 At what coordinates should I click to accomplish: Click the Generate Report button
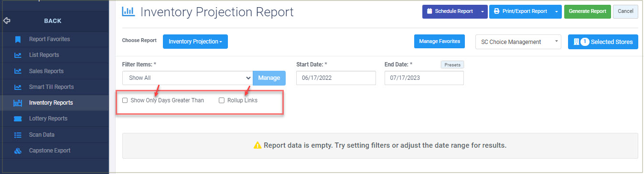(587, 11)
